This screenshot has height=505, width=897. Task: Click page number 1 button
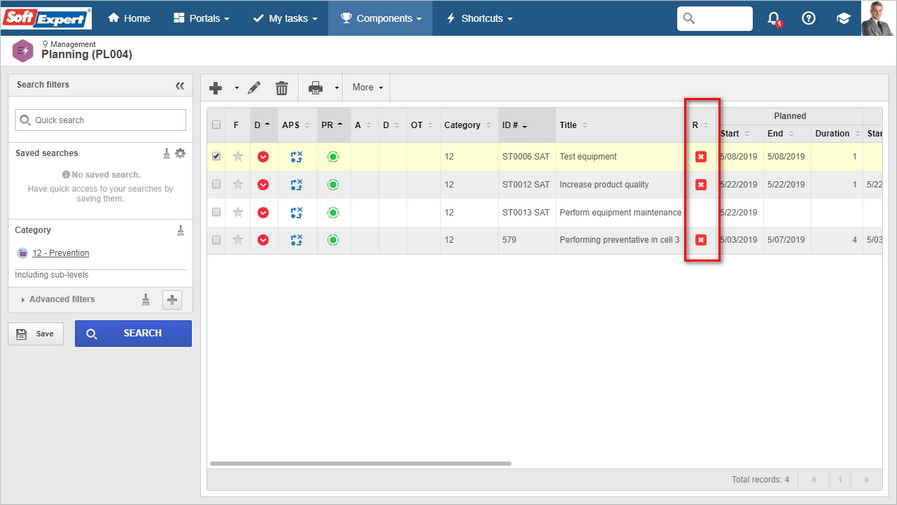click(840, 480)
